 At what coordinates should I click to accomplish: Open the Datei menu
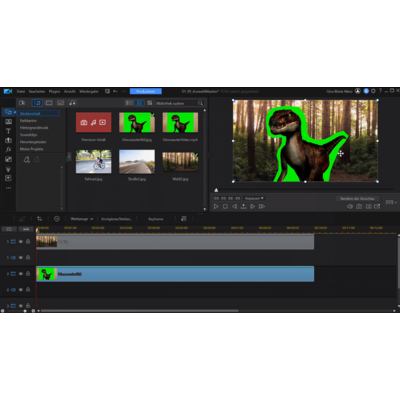pos(21,91)
